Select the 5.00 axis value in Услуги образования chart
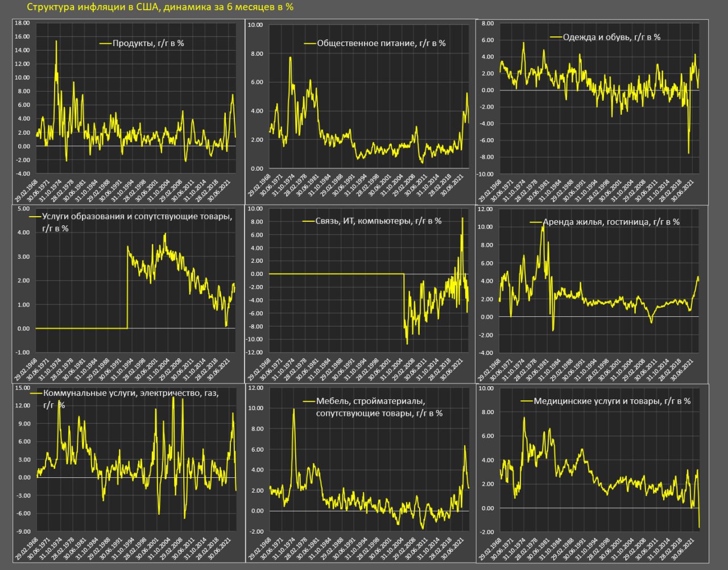The width and height of the screenshot is (728, 570). 23,208
